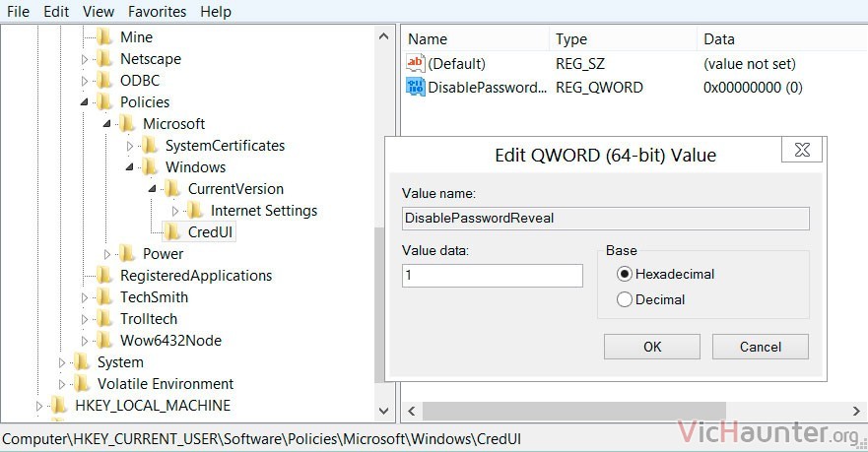Click the tree pane scroll down arrow
Screen dimensions: 868x452
point(383,411)
